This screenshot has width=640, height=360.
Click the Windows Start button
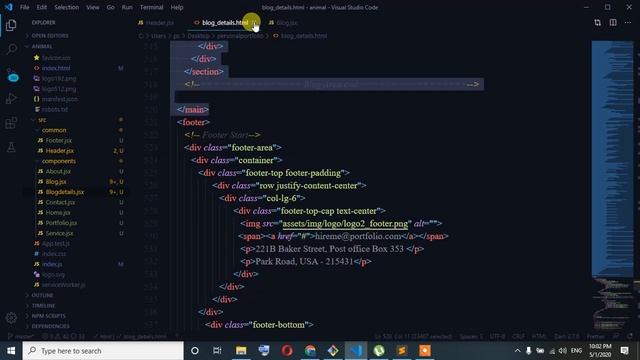tap(11, 351)
